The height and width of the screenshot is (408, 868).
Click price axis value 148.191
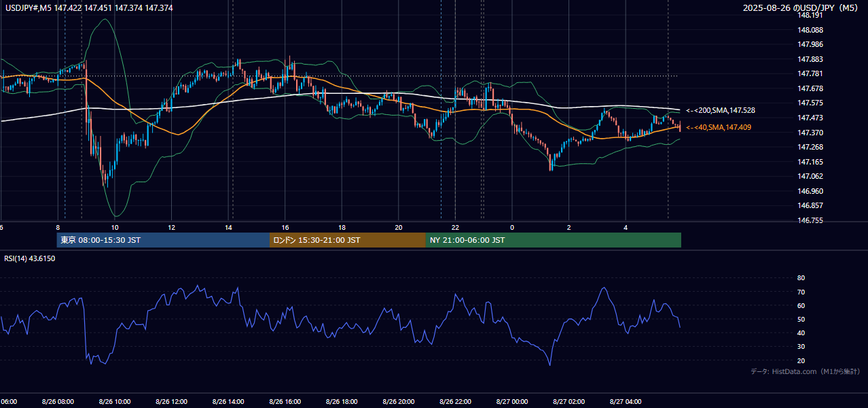click(x=811, y=15)
